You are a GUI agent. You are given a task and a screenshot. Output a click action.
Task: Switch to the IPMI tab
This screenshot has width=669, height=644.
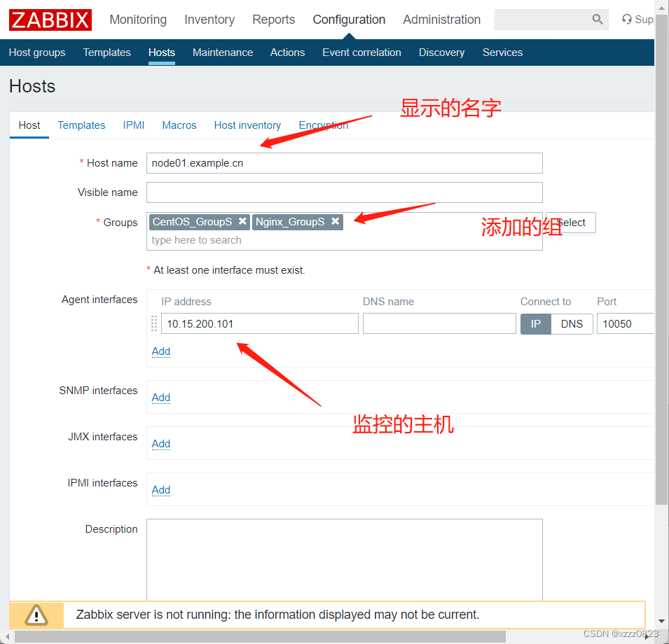[134, 125]
